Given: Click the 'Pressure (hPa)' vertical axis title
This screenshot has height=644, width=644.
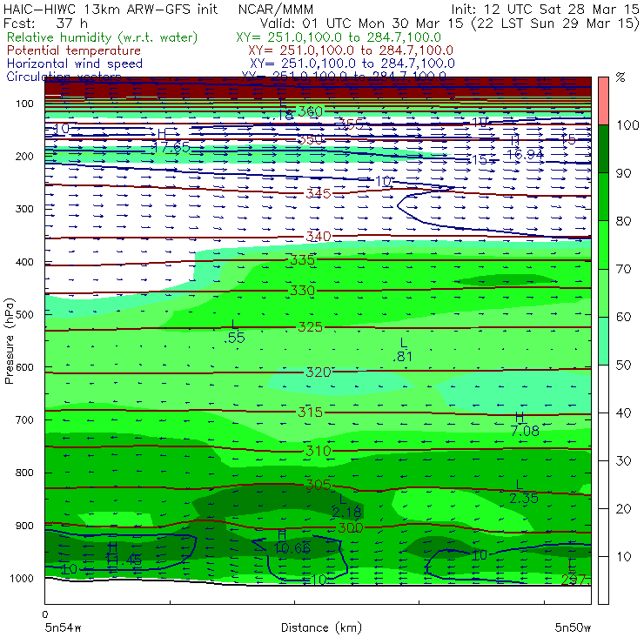Looking at the screenshot, I should click(9, 341).
